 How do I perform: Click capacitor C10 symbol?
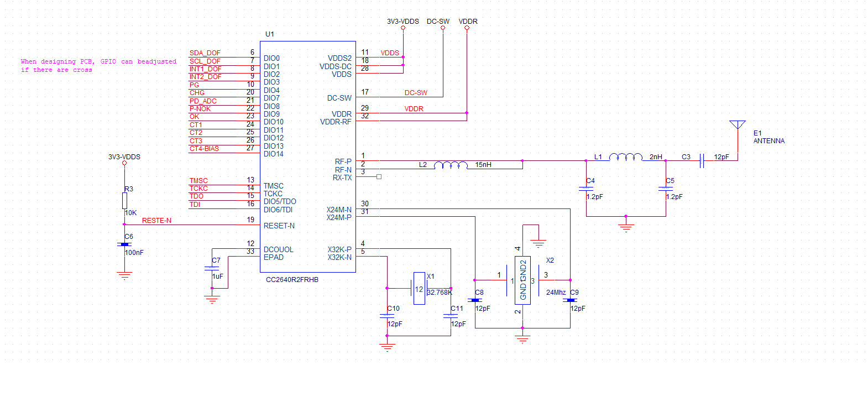pos(387,316)
